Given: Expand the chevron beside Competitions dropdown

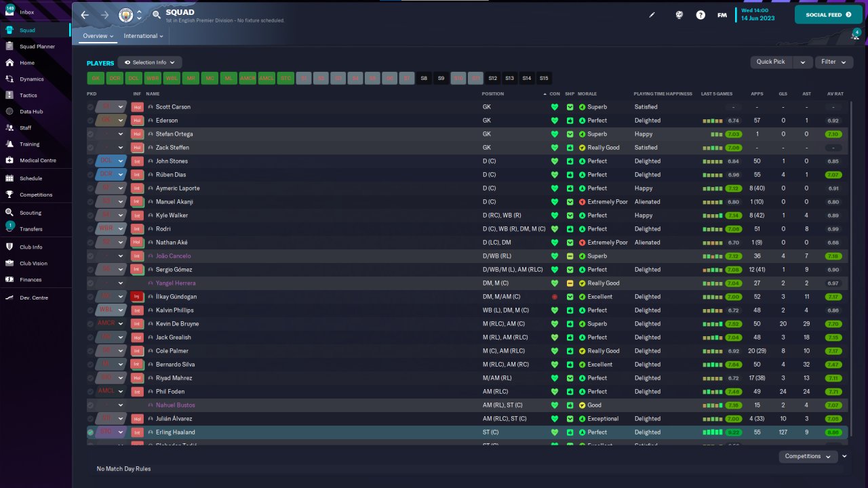Looking at the screenshot, I should (845, 456).
